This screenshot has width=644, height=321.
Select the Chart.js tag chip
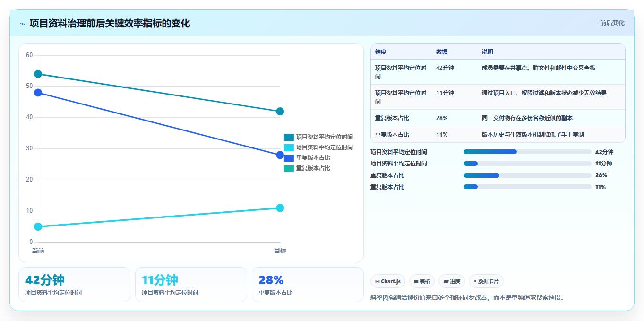[387, 281]
